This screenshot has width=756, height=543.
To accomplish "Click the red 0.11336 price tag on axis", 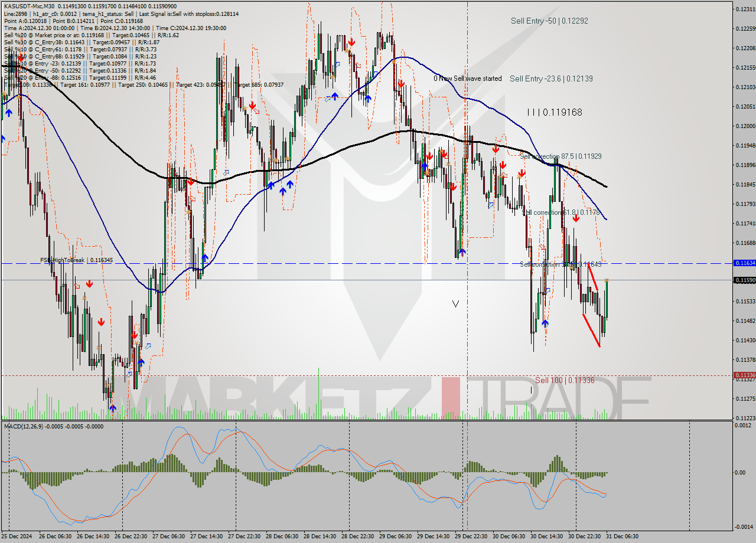I will click(x=744, y=375).
